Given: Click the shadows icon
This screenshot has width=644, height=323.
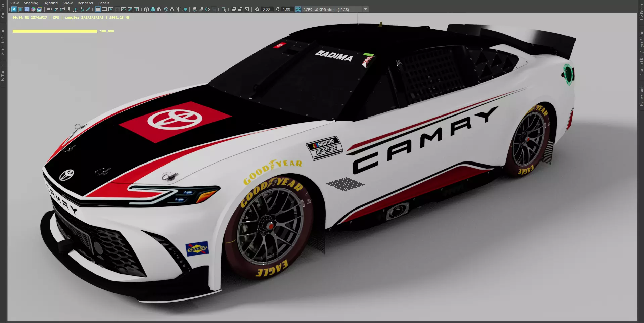Looking at the screenshot, I should (185, 9).
